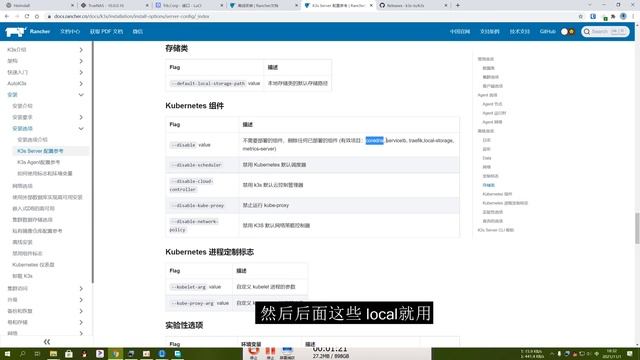The width and height of the screenshot is (640, 360).
Task: Click the page vertical scrollbar thumb
Action: pos(637,228)
